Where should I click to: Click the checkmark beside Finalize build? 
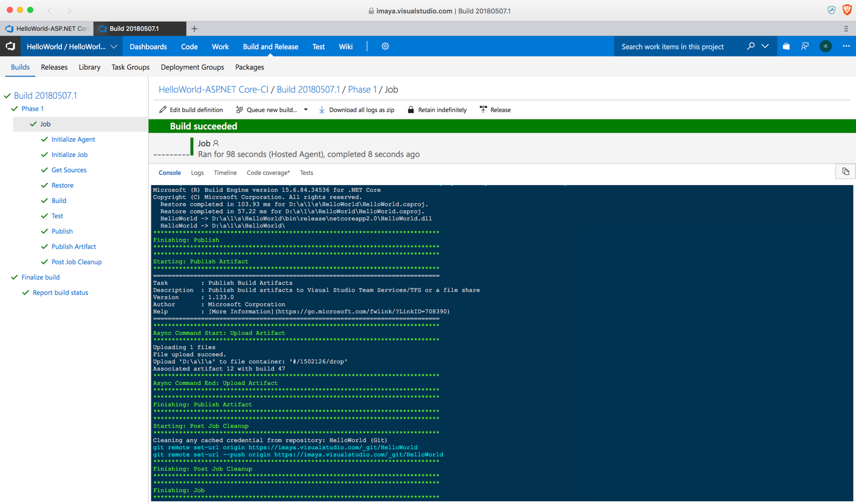[x=14, y=277]
